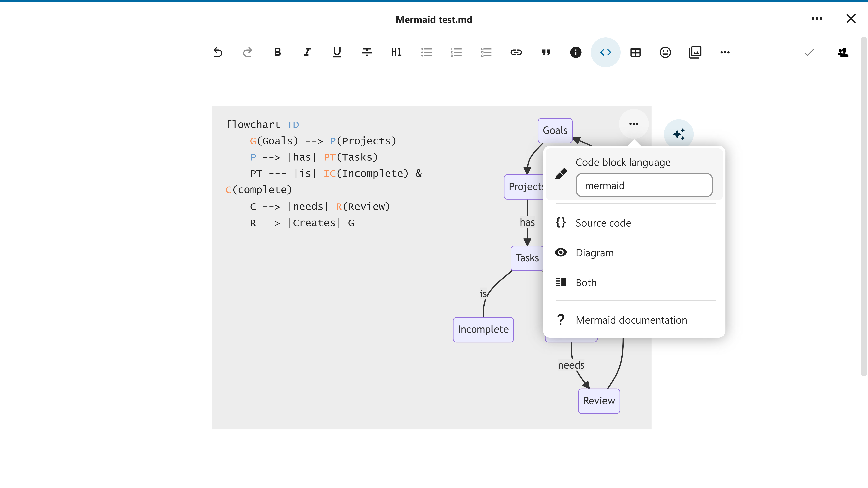Toggle blockquote formatting
Screen dimensions: 868x488
[x=546, y=52]
